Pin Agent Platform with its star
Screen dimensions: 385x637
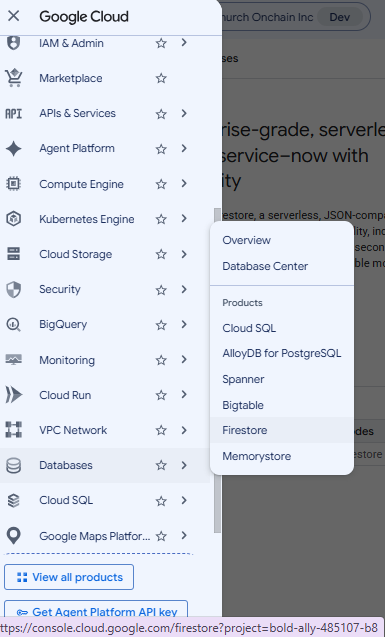[x=161, y=149]
